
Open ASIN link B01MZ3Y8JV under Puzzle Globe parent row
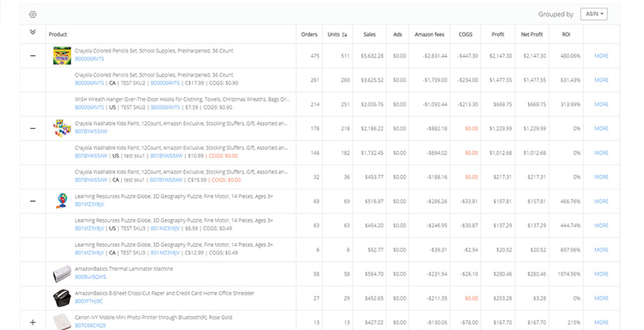[89, 204]
